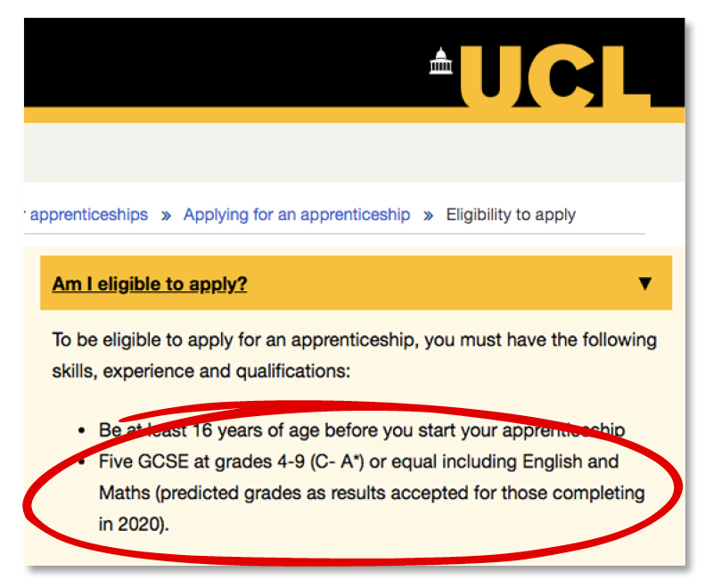Click the chevron separator after apprenticeships
The height and width of the screenshot is (588, 713).
(166, 216)
